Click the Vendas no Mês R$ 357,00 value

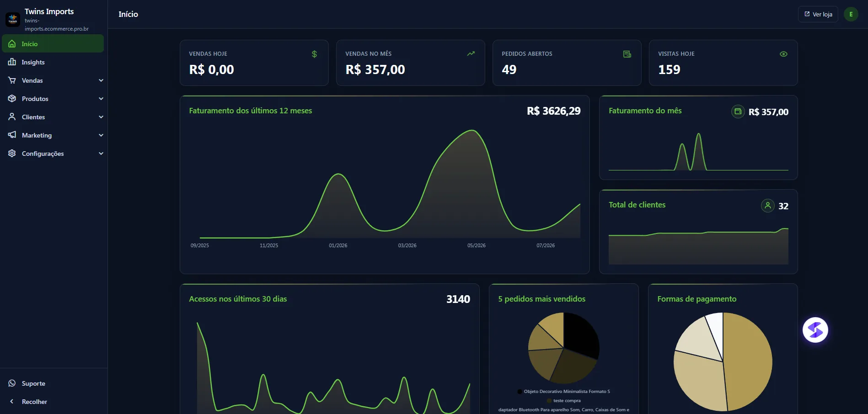point(375,69)
